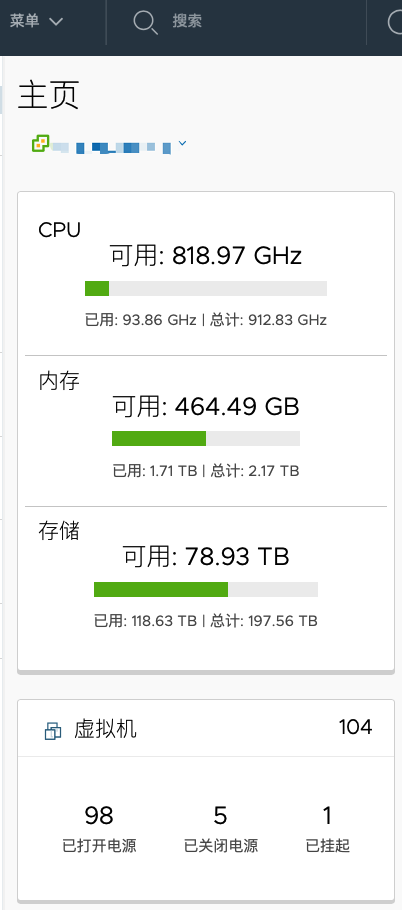Open the 菜单 dropdown menu

36,21
